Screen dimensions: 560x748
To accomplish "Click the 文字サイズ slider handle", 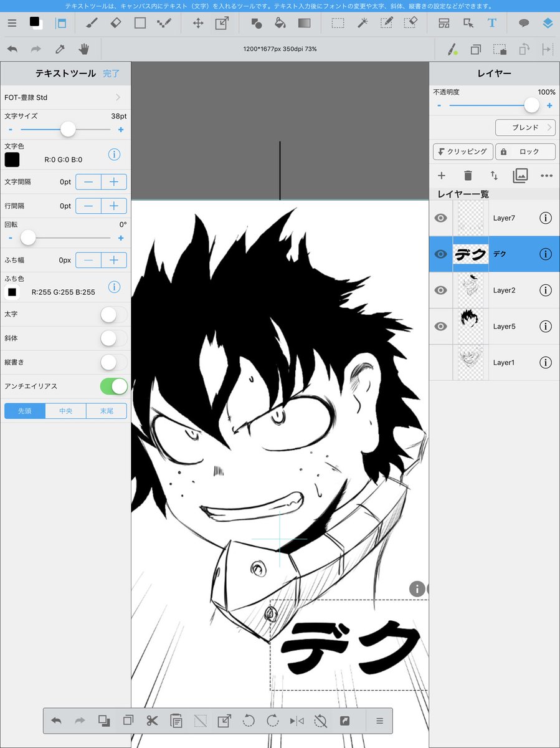I will pos(68,130).
